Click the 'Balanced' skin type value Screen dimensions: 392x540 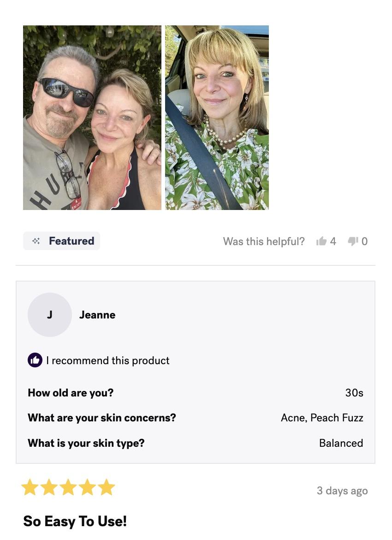click(341, 443)
